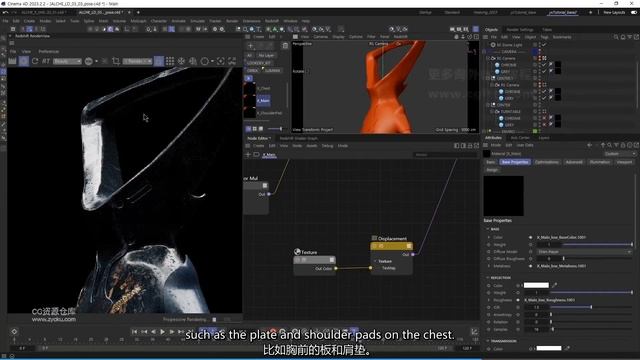Click the hamburger menu in Objects panel

(485, 37)
